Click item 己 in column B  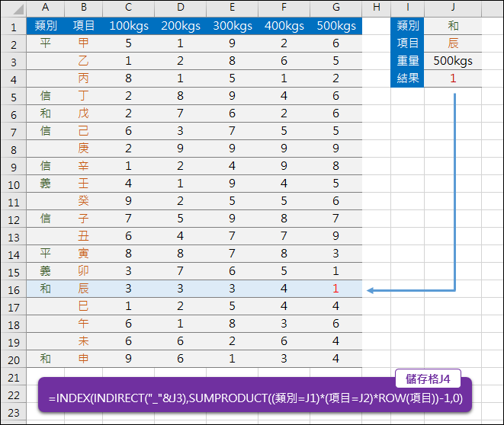[x=84, y=131]
